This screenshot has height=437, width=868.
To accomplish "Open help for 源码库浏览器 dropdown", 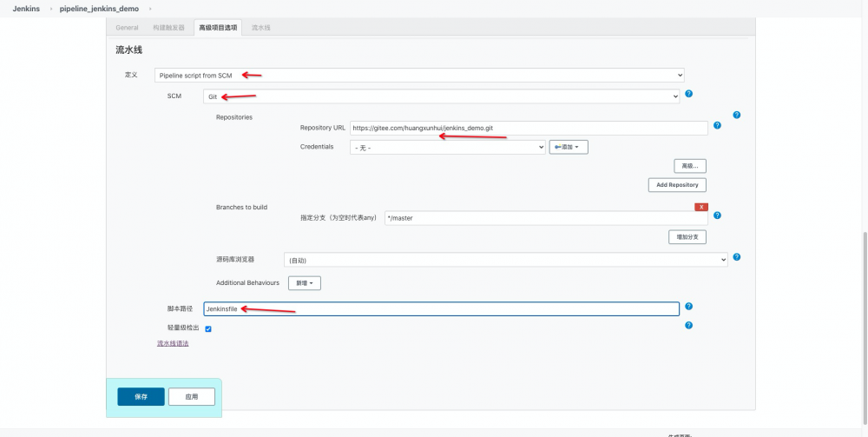I will (x=736, y=257).
